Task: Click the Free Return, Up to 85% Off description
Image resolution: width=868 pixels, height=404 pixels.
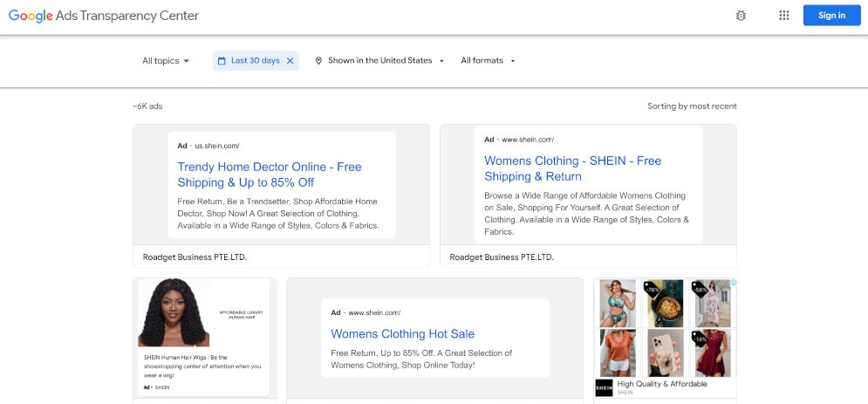Action: pos(421,359)
